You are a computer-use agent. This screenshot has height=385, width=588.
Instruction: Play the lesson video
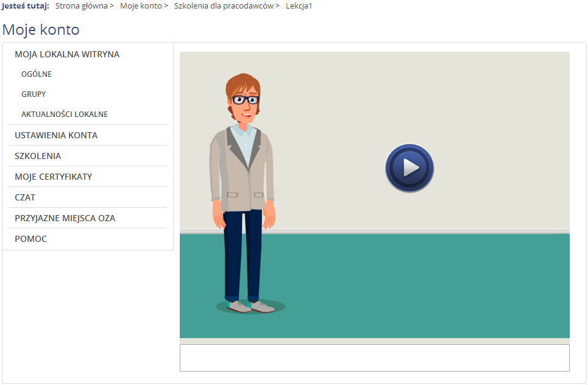409,168
